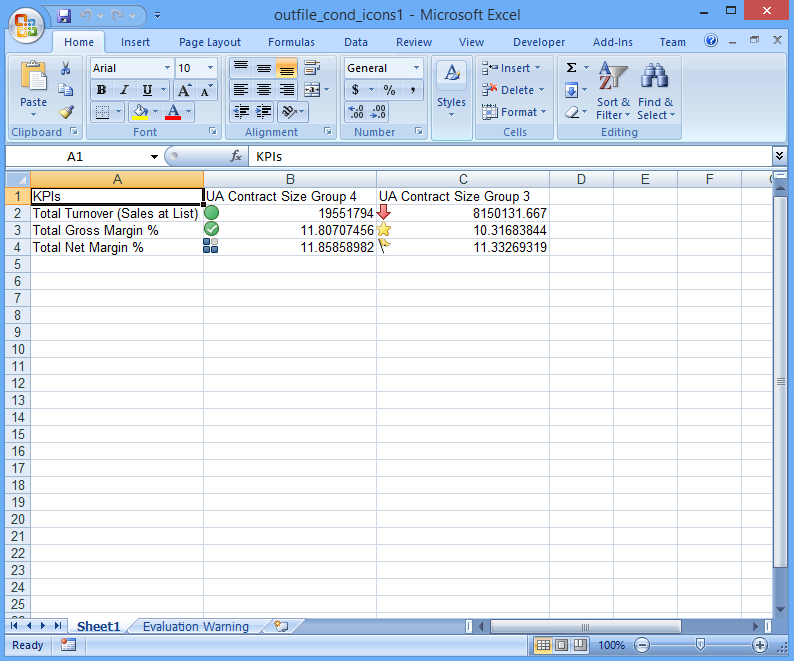
Task: Click zoom out minus button
Action: click(642, 645)
